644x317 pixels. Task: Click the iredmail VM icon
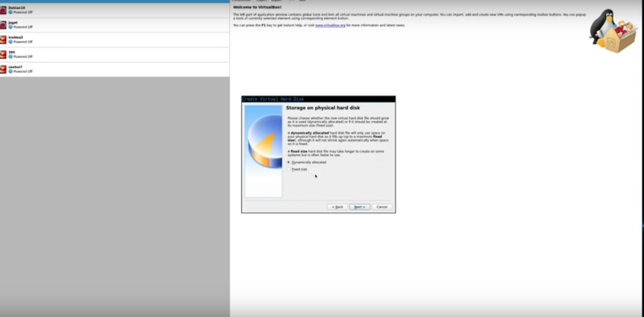(x=3, y=40)
